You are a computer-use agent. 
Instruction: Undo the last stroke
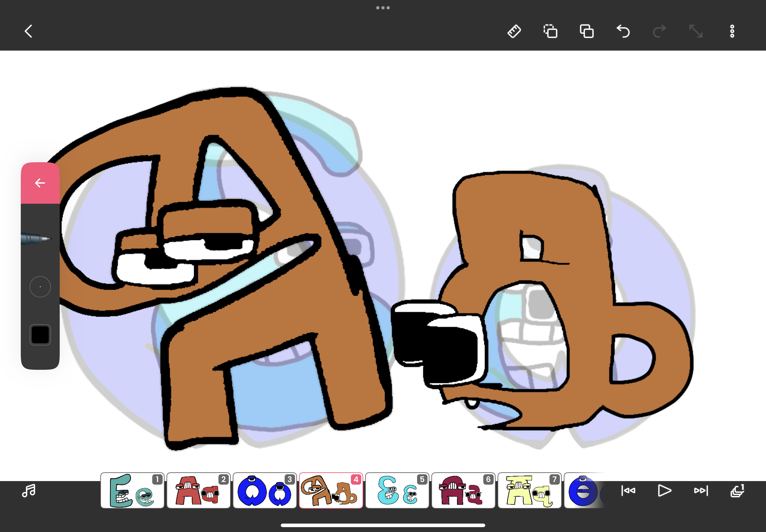coord(623,31)
